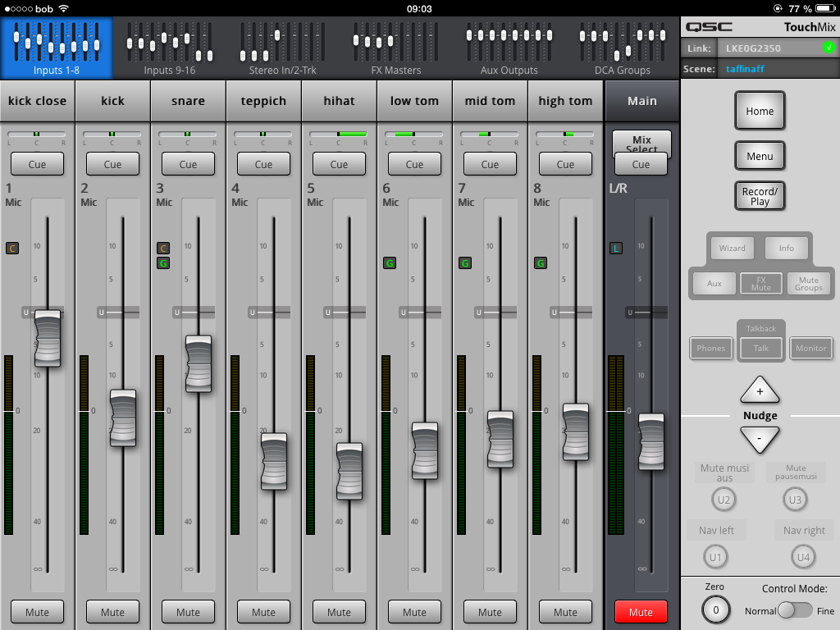Cue the Main L/R output
840x630 pixels.
pyautogui.click(x=641, y=164)
